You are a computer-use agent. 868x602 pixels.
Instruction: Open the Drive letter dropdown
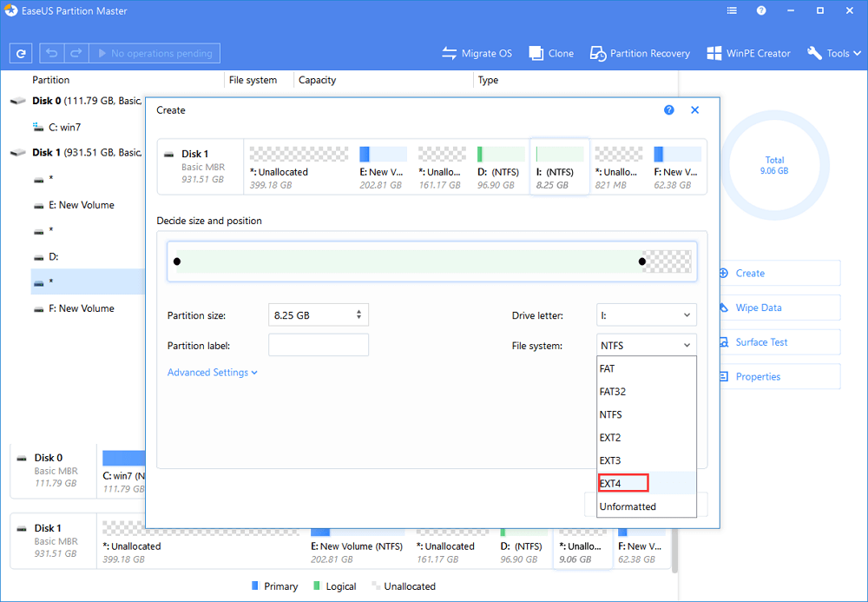point(647,315)
